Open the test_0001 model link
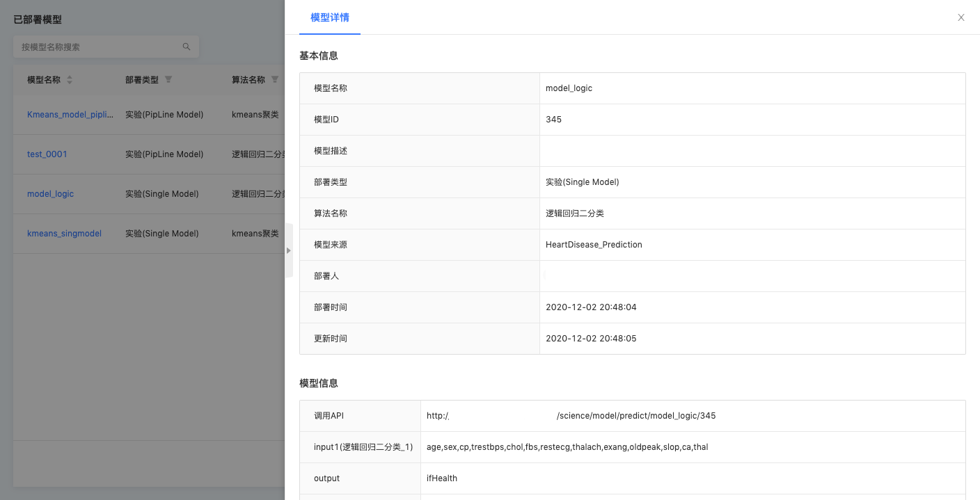This screenshot has height=500, width=980. tap(47, 154)
